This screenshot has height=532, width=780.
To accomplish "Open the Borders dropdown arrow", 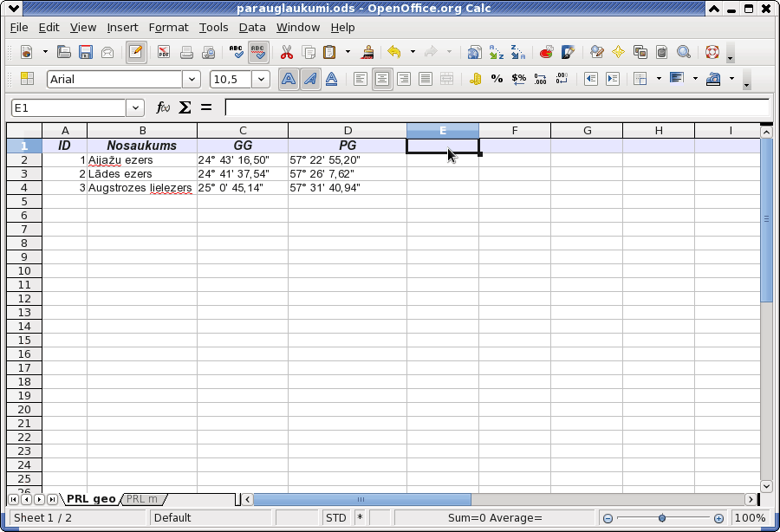I will [660, 79].
